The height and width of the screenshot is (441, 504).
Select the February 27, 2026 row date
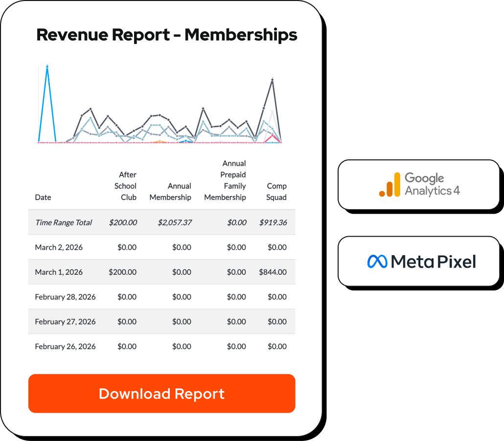coord(65,322)
